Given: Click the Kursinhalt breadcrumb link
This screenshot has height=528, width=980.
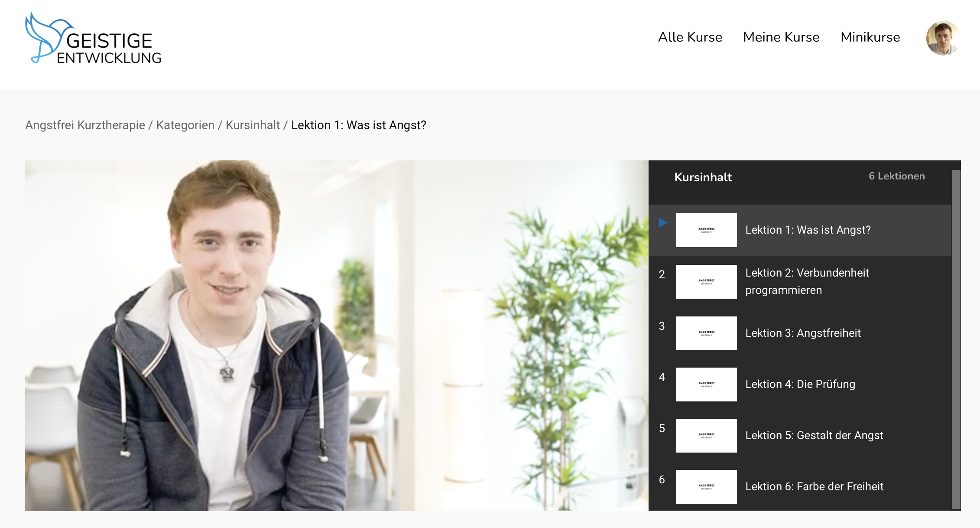Looking at the screenshot, I should [x=253, y=125].
